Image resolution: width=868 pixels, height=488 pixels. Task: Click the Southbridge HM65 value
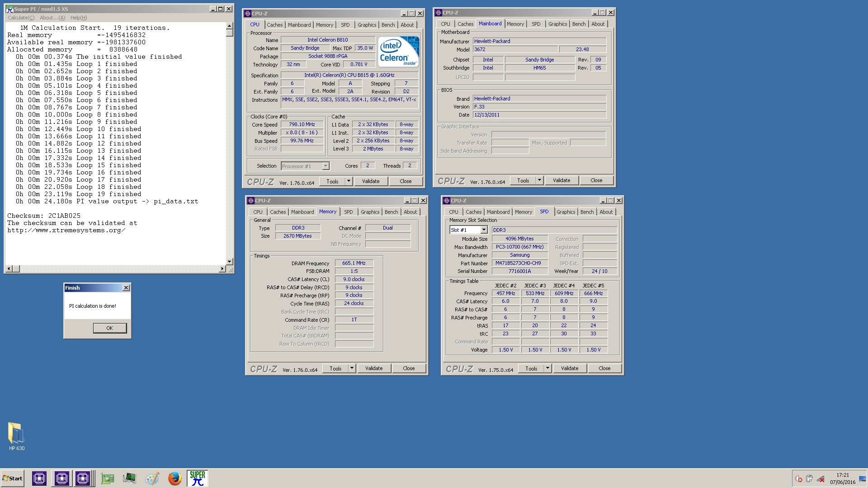[x=539, y=68]
